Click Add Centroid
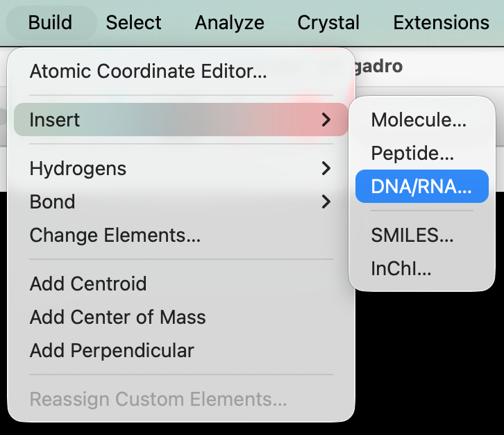Screen dimensions: 504x435 88,284
